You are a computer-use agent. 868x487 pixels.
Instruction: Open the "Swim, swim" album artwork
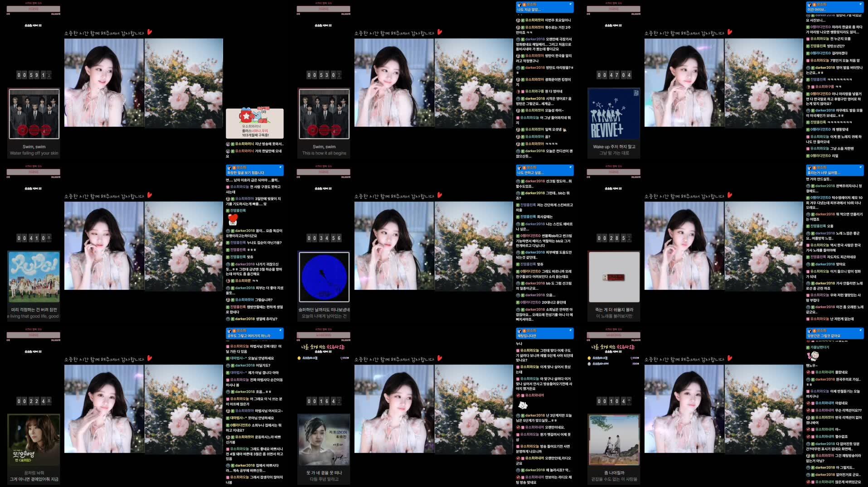pyautogui.click(x=34, y=113)
